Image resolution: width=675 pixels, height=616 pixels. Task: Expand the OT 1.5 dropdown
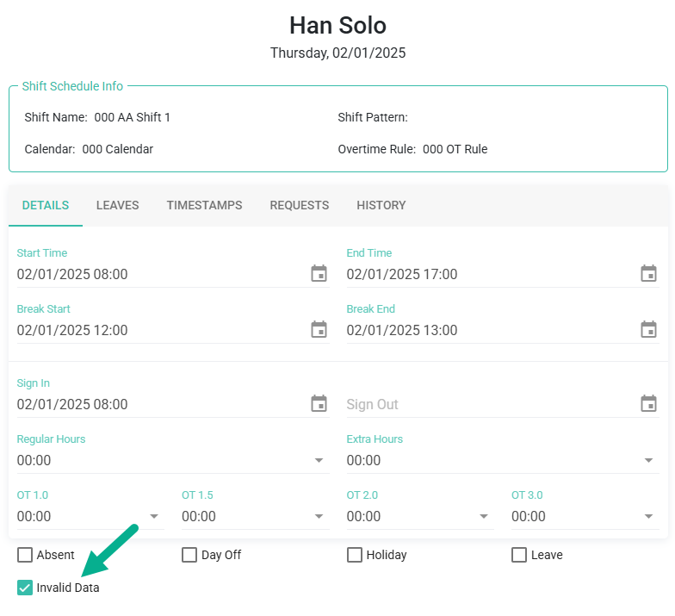(319, 517)
